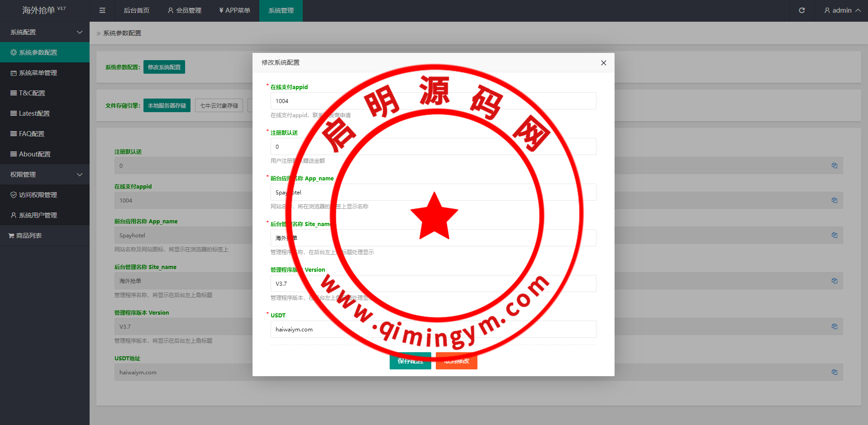Open the admin user dropdown
The height and width of the screenshot is (425, 868).
pos(842,10)
